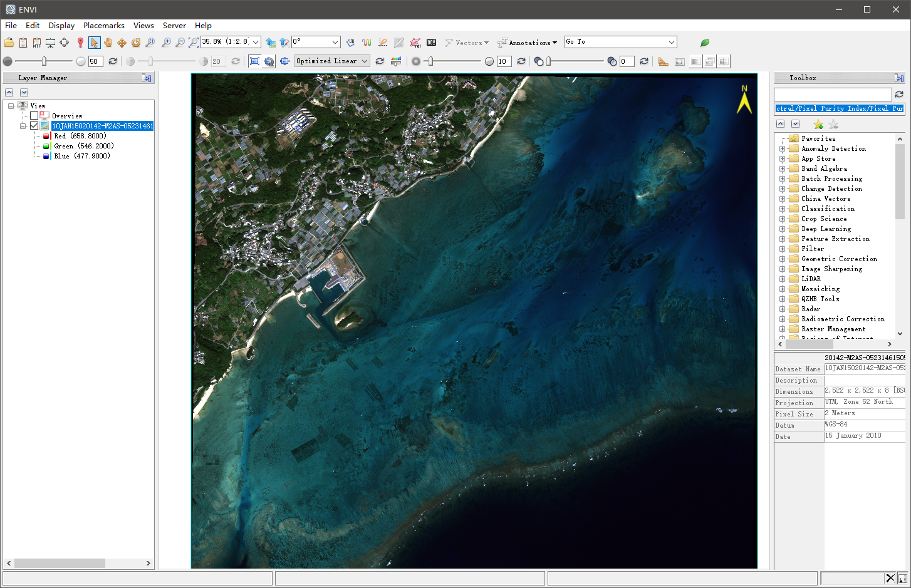The height and width of the screenshot is (588, 911).
Task: Click the status bar X cancel button
Action: coord(890,578)
